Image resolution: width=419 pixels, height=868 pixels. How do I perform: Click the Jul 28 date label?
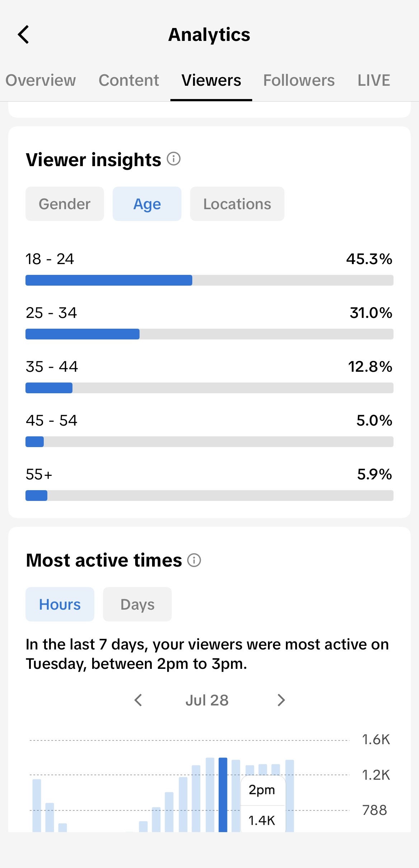[207, 700]
